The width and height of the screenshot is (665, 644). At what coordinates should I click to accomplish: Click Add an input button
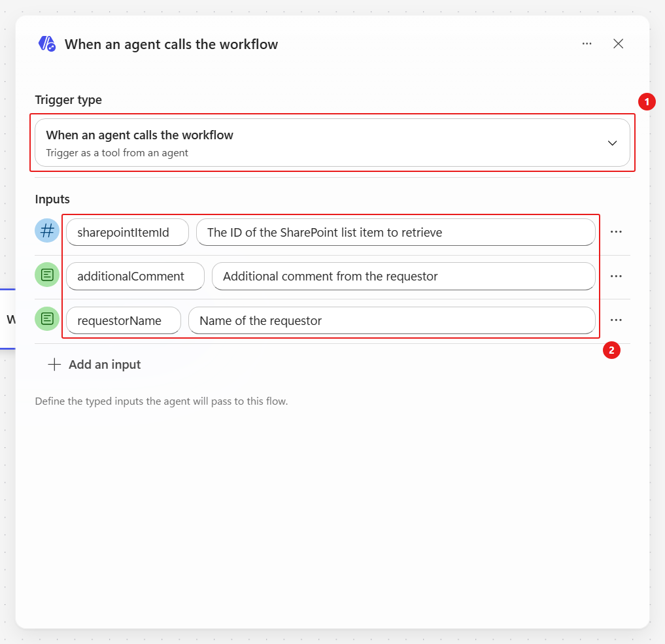(x=94, y=365)
